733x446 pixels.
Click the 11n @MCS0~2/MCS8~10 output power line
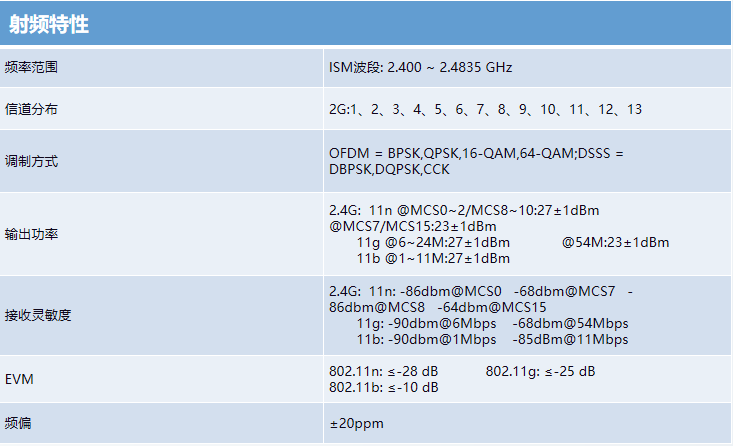[464, 210]
